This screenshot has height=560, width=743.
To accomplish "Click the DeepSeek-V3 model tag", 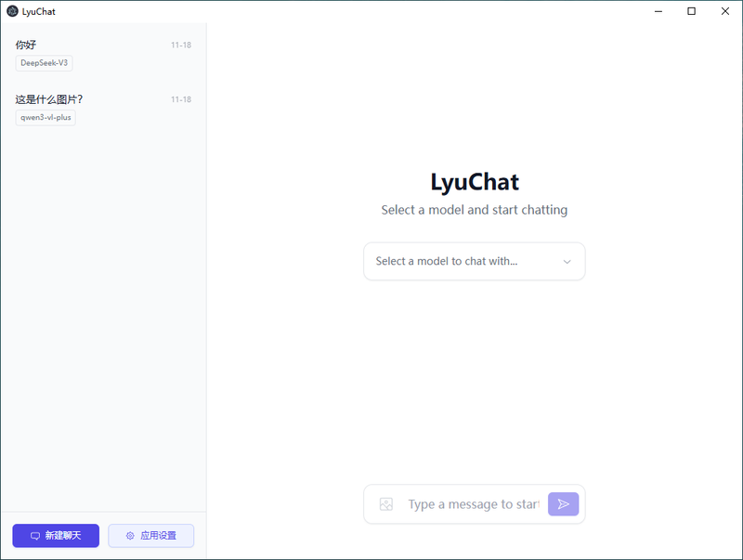I will tap(44, 63).
